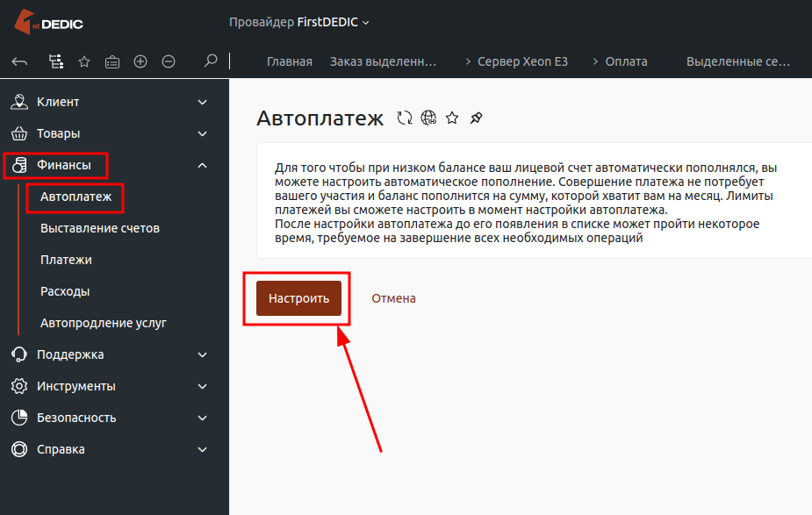The width and height of the screenshot is (812, 515).
Task: Click the Отмена link
Action: click(x=393, y=298)
